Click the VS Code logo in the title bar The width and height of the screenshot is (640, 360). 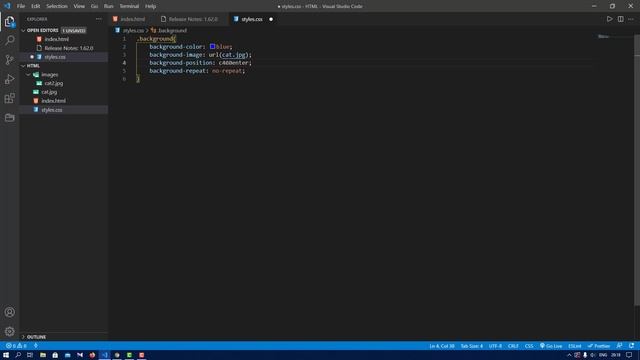7,6
